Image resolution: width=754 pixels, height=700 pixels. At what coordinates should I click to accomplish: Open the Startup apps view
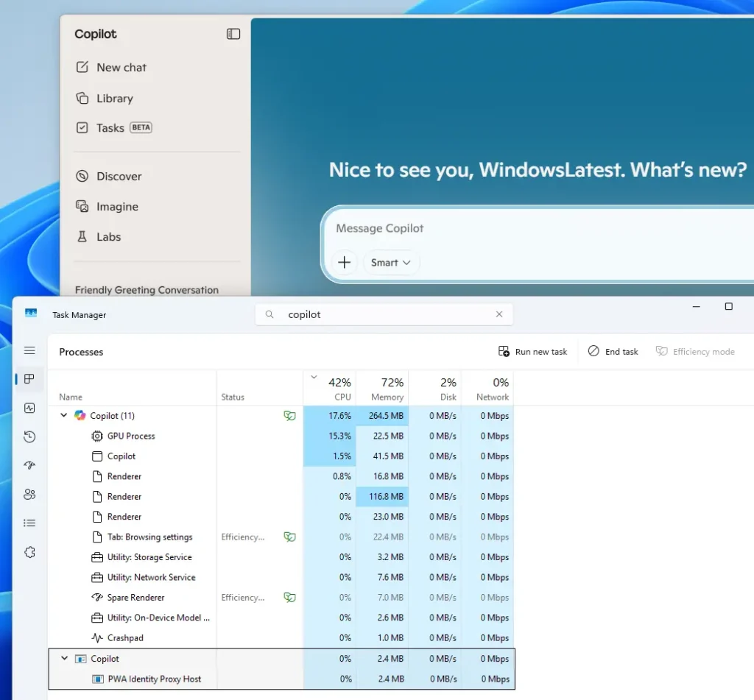pyautogui.click(x=29, y=465)
